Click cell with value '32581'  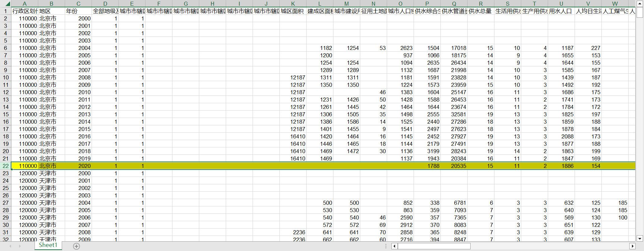tap(454, 114)
